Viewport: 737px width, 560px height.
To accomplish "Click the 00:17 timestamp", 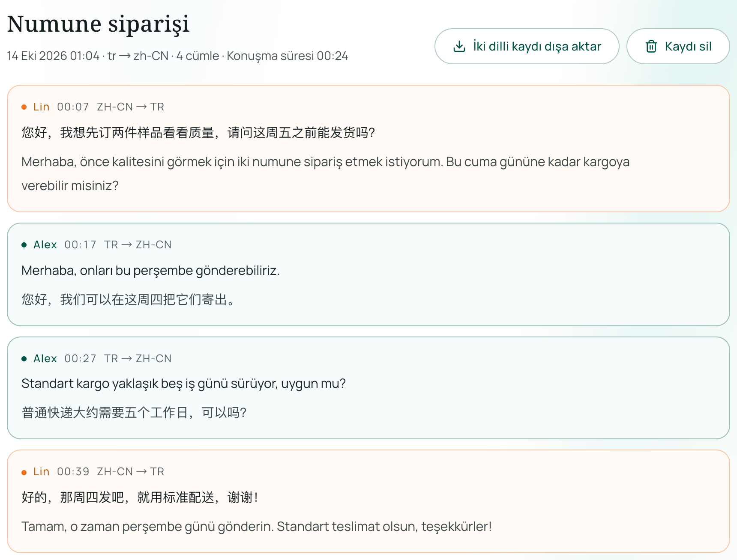I will coord(80,244).
